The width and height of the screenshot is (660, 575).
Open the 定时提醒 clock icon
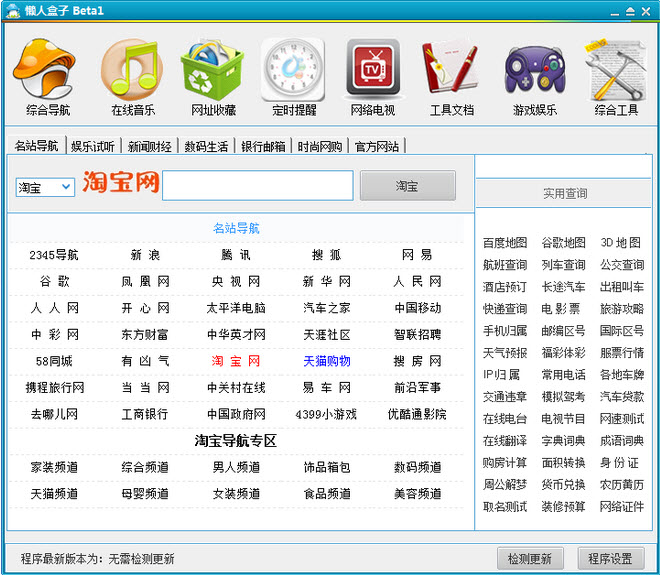(293, 69)
